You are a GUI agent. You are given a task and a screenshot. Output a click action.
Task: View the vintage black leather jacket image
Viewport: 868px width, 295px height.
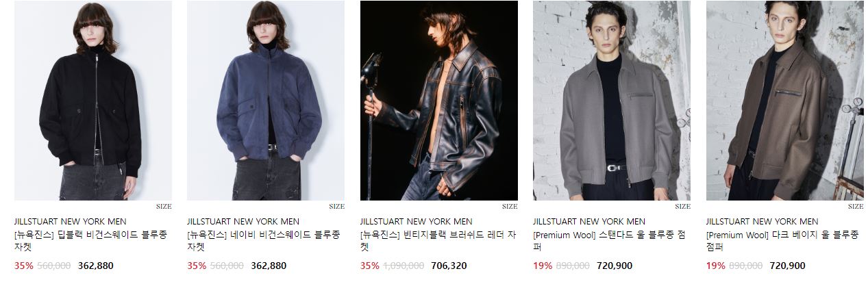pos(439,101)
